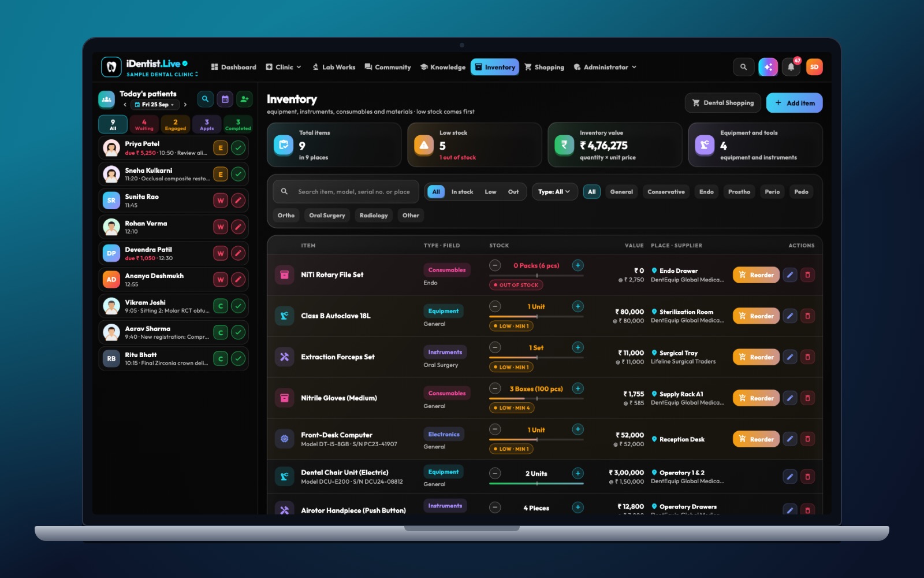
Task: Expand the Administrator menu
Action: [605, 67]
